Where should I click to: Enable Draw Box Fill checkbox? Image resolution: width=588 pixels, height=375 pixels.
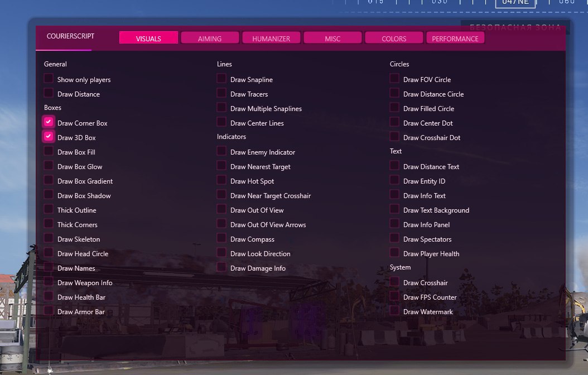click(x=49, y=151)
